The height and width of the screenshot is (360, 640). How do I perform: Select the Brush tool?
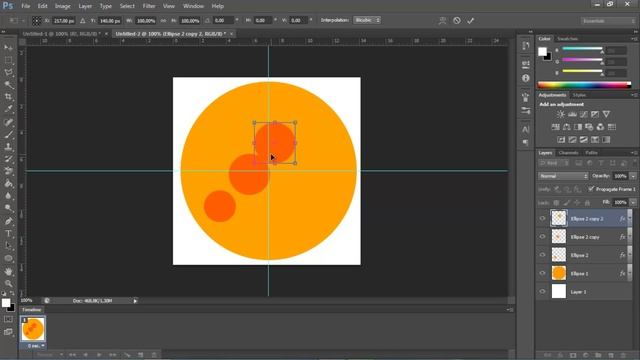click(x=8, y=134)
